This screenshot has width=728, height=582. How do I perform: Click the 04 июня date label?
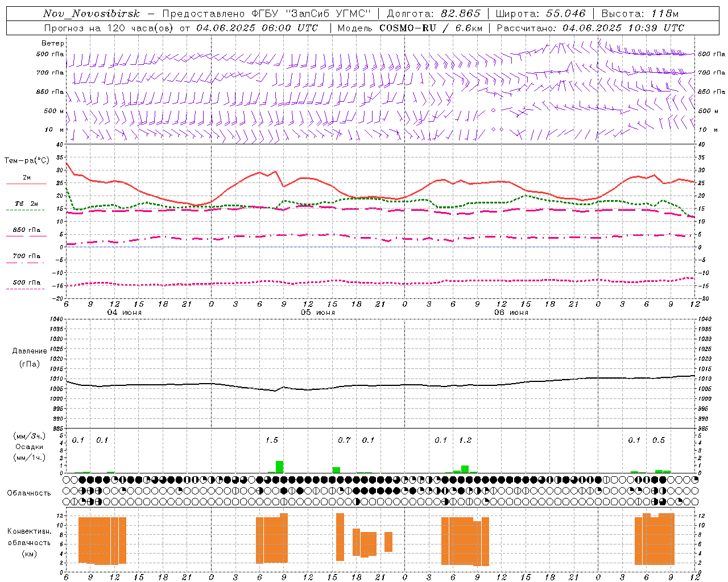(x=125, y=313)
